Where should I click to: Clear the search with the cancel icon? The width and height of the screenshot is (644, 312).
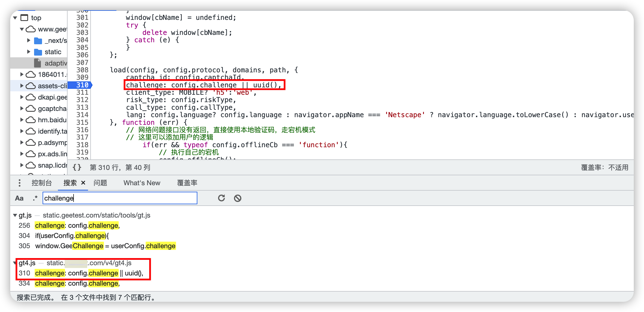coord(238,198)
